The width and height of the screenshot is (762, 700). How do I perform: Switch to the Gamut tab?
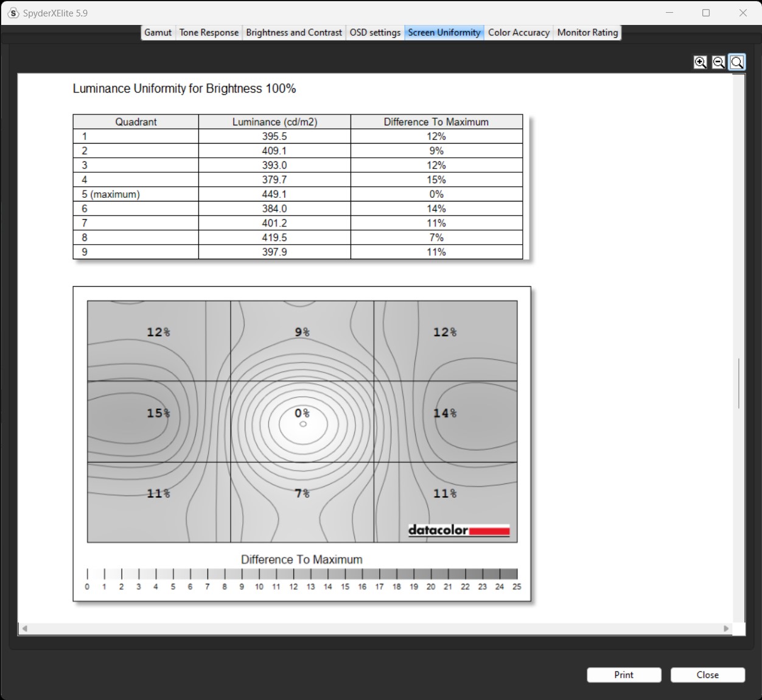pos(158,32)
